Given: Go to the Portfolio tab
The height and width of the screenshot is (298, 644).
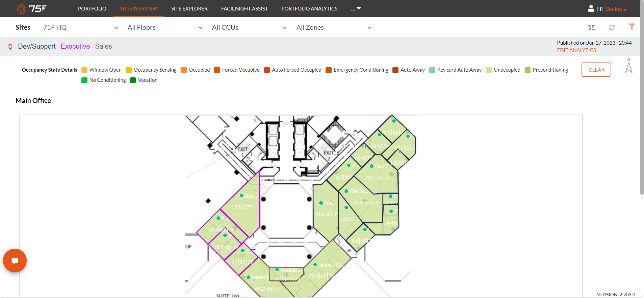Looking at the screenshot, I should tap(92, 8).
